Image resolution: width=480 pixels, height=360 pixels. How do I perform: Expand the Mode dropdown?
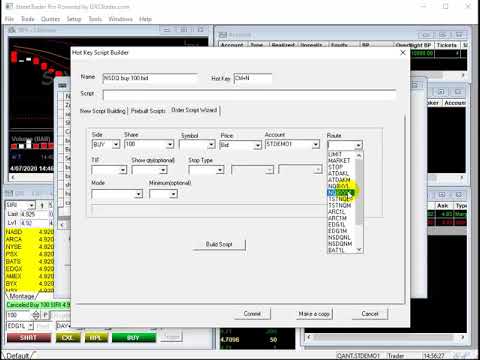pyautogui.click(x=138, y=194)
